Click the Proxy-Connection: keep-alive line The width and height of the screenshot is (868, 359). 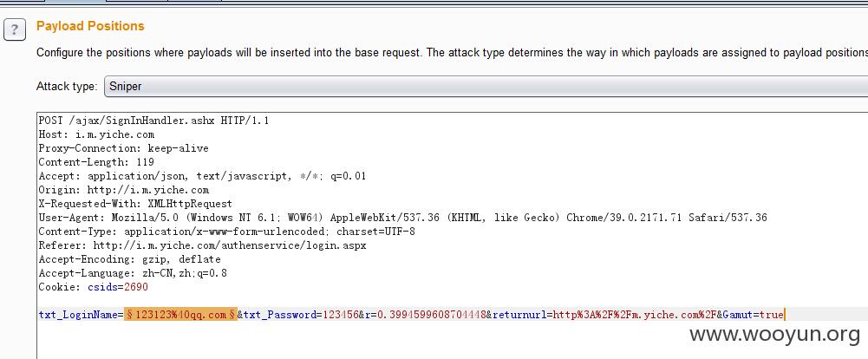pos(123,148)
